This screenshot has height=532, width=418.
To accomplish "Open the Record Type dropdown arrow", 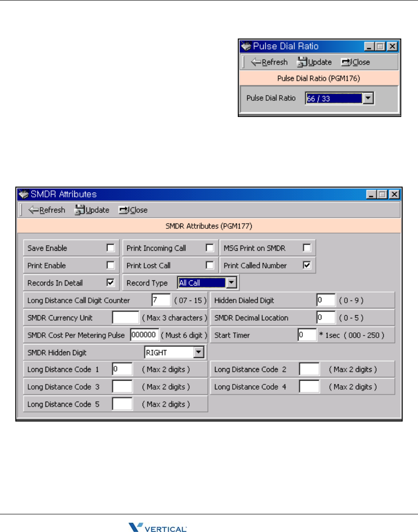I will coord(231,283).
